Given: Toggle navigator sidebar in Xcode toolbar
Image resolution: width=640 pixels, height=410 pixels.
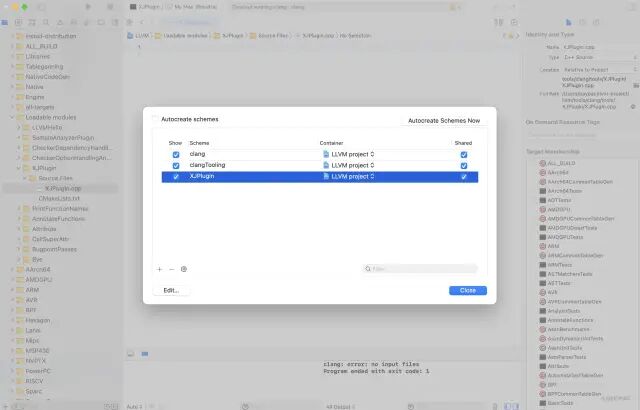Looking at the screenshot, I should (x=42, y=7).
